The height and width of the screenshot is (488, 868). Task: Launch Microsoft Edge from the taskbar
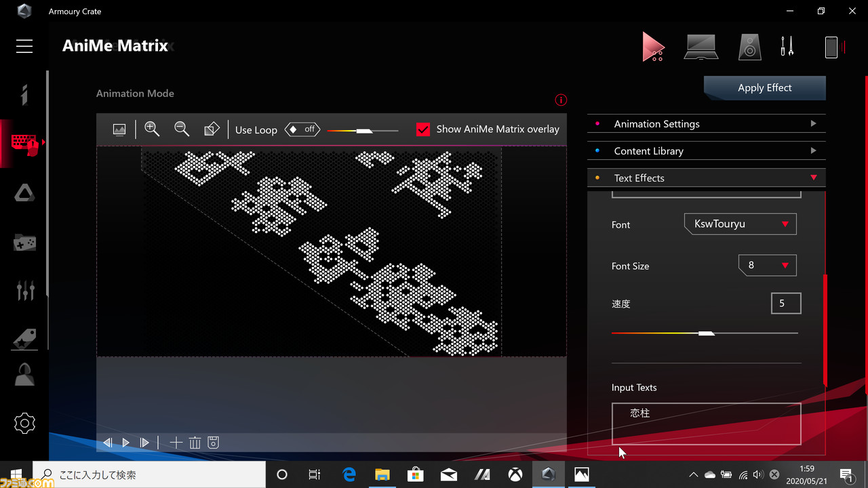349,475
